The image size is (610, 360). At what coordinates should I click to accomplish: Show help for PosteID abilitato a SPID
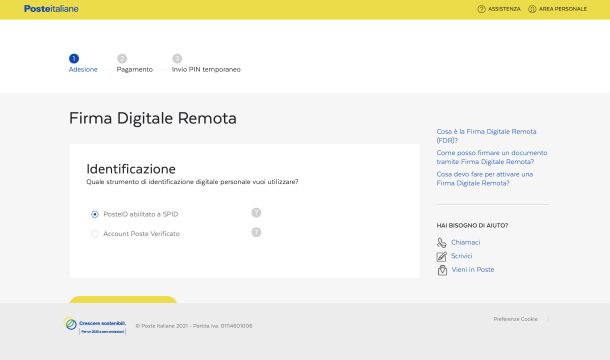point(256,212)
